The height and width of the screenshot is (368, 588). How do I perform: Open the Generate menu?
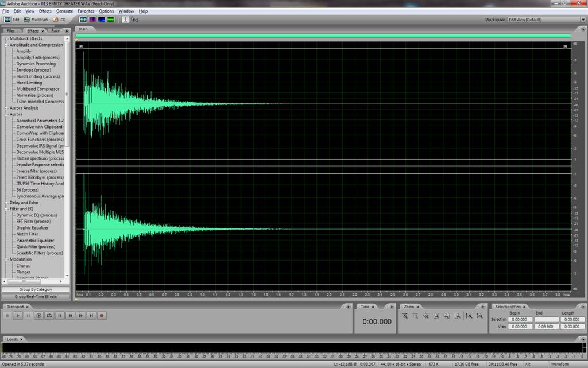[64, 11]
